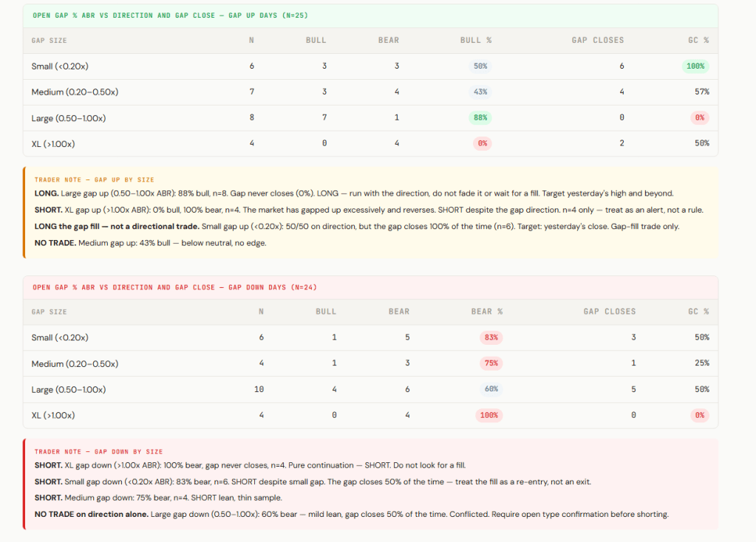Click GAP CLOSES header in Gap Up table

[597, 40]
